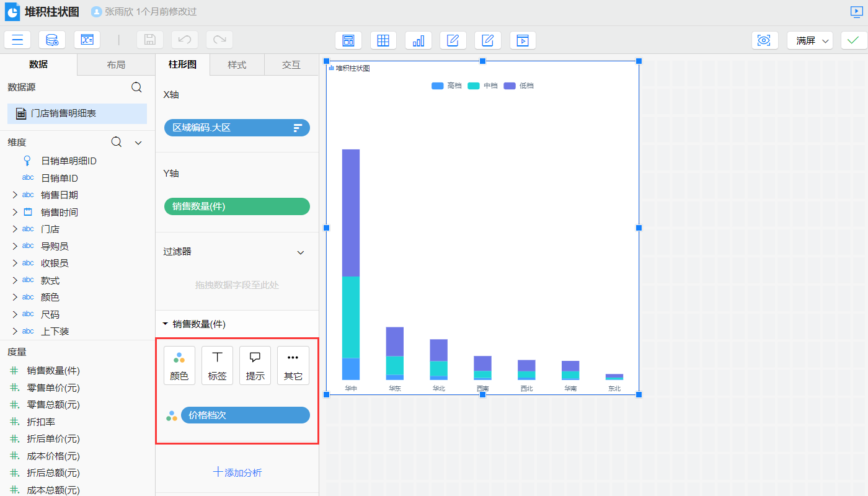The image size is (868, 496).
Task: Click the 添加分析 link
Action: pyautogui.click(x=237, y=472)
